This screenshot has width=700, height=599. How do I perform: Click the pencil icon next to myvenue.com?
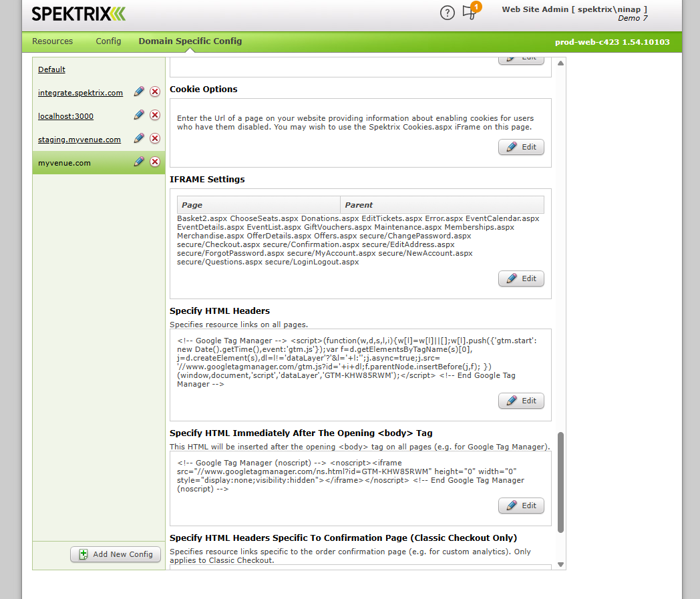(x=139, y=162)
